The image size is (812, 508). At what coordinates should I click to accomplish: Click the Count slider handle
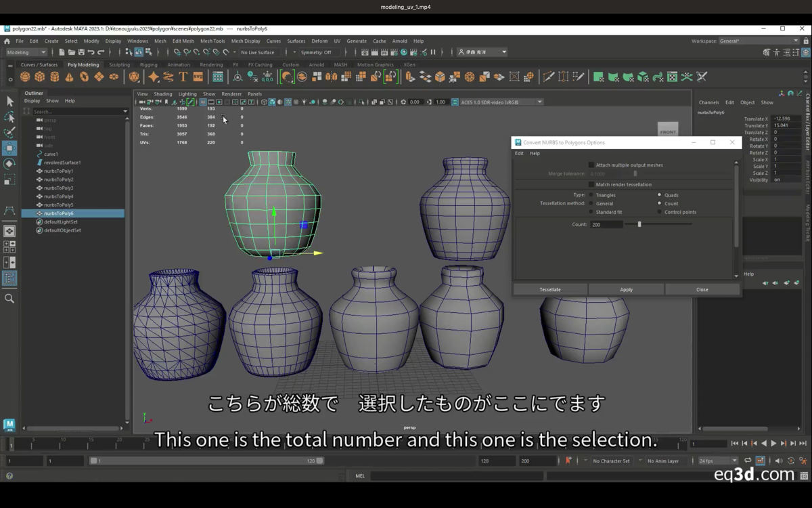pos(639,224)
